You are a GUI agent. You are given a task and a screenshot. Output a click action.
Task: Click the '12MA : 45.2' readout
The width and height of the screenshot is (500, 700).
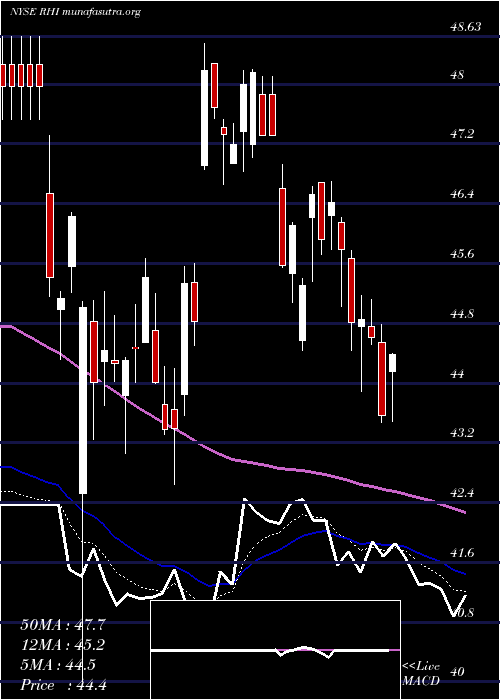pyautogui.click(x=63, y=646)
